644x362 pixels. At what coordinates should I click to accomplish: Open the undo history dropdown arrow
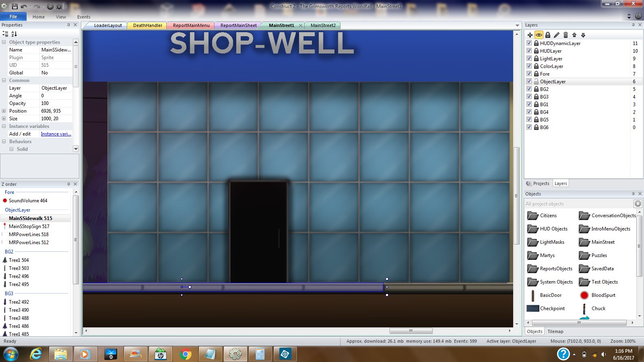click(31, 7)
